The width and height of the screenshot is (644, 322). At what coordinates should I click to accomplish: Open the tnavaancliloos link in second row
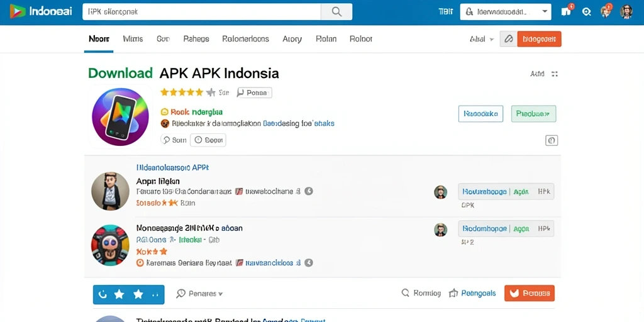(x=273, y=263)
